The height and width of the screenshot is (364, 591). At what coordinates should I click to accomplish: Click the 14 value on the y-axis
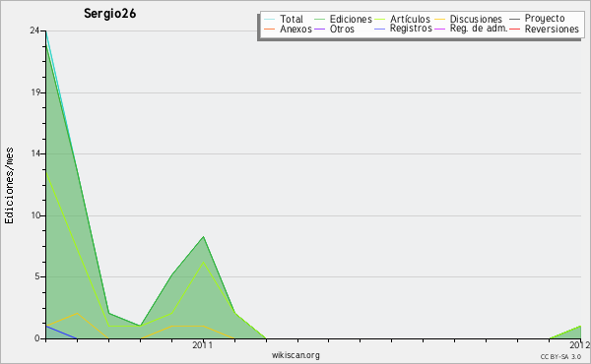[x=35, y=153]
